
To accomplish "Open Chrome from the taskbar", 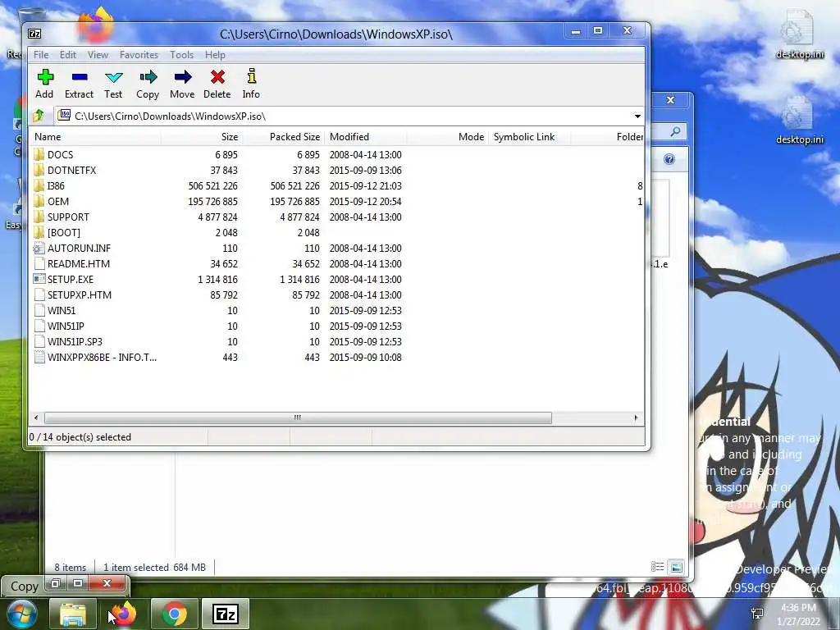I will click(175, 614).
